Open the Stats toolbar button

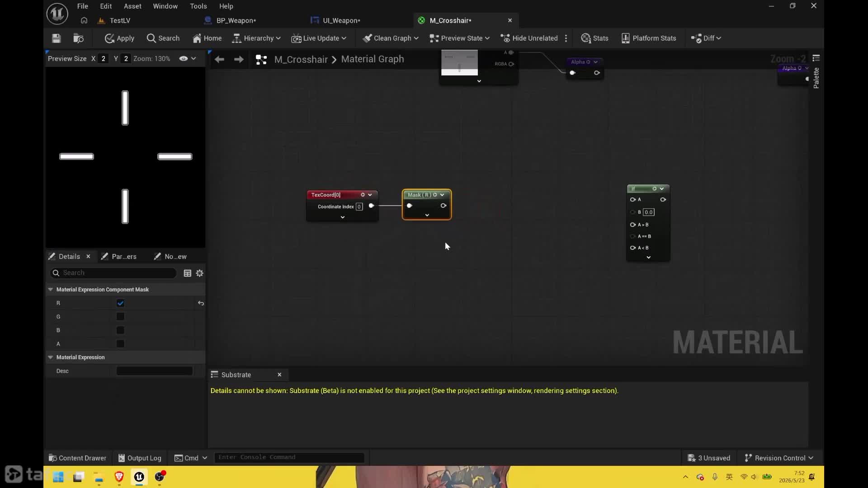click(594, 38)
